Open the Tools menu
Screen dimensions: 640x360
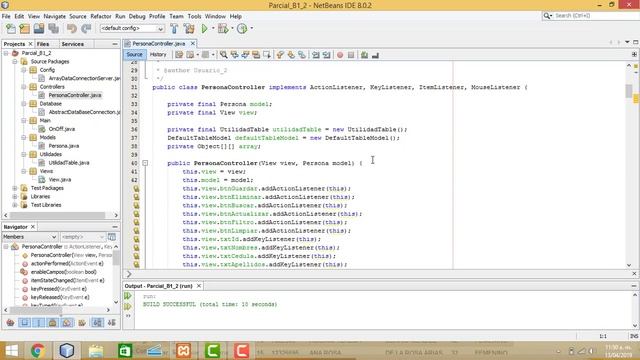(194, 16)
